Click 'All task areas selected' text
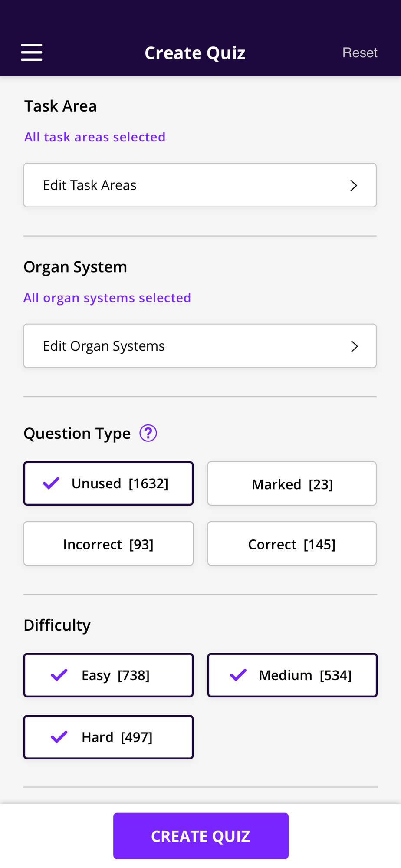 point(95,137)
